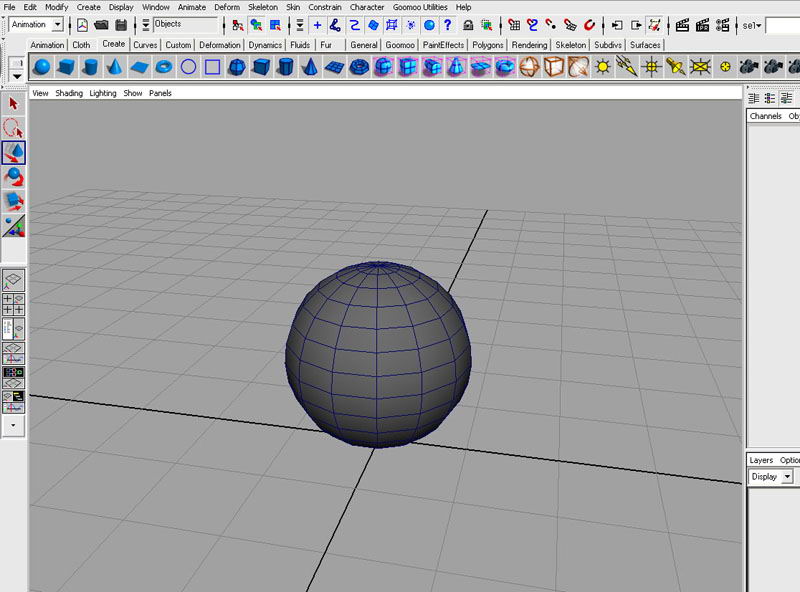Create a polygon cube from the shelf
Image resolution: width=800 pixels, height=592 pixels.
(x=261, y=67)
